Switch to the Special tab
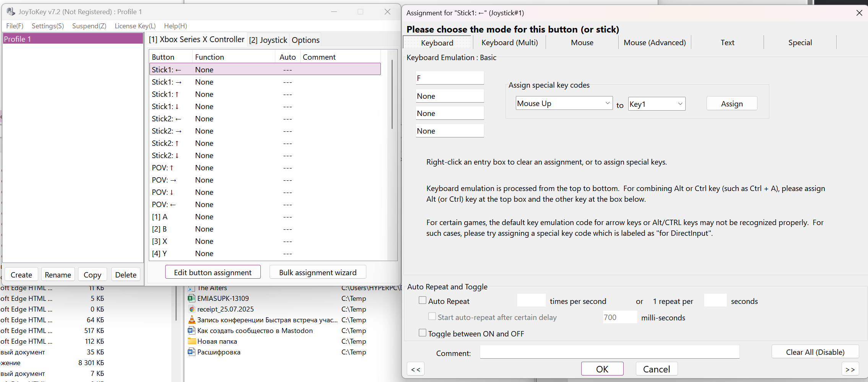Viewport: 868px width, 382px height. click(800, 42)
